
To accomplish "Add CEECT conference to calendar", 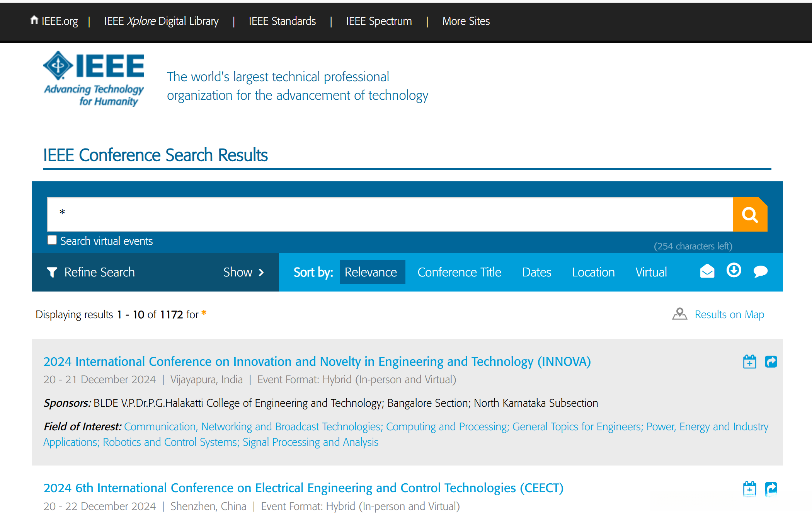I will 749,489.
